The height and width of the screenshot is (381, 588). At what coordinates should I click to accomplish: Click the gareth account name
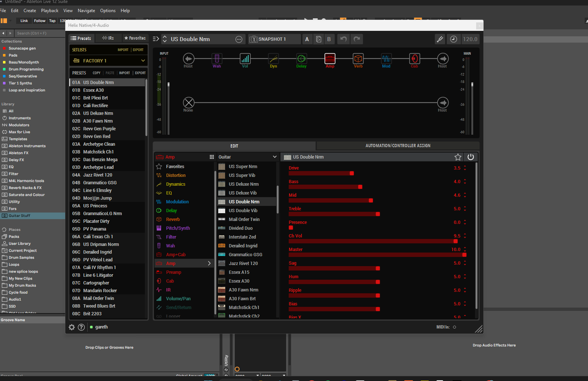tap(102, 327)
